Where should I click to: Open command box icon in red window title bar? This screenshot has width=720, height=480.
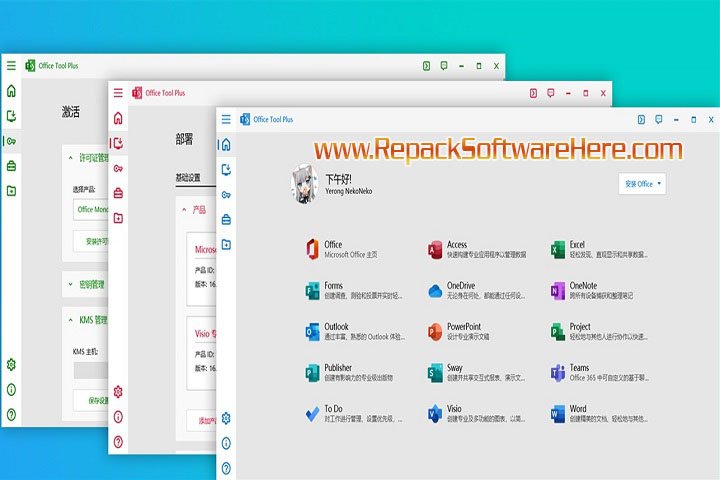point(533,93)
